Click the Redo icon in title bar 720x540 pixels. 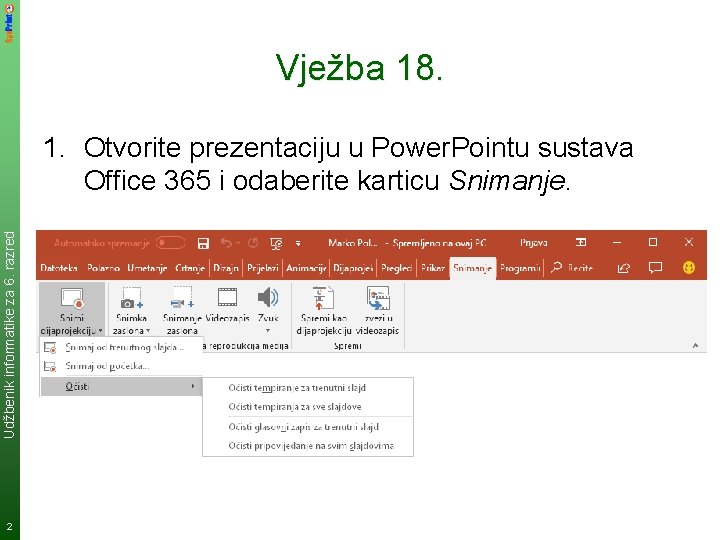click(253, 243)
